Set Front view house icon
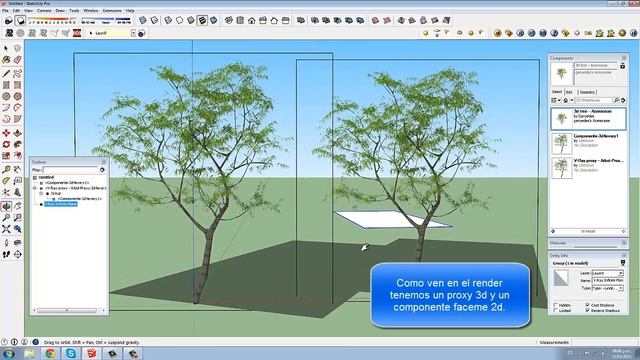The width and height of the screenshot is (640, 360). click(251, 20)
